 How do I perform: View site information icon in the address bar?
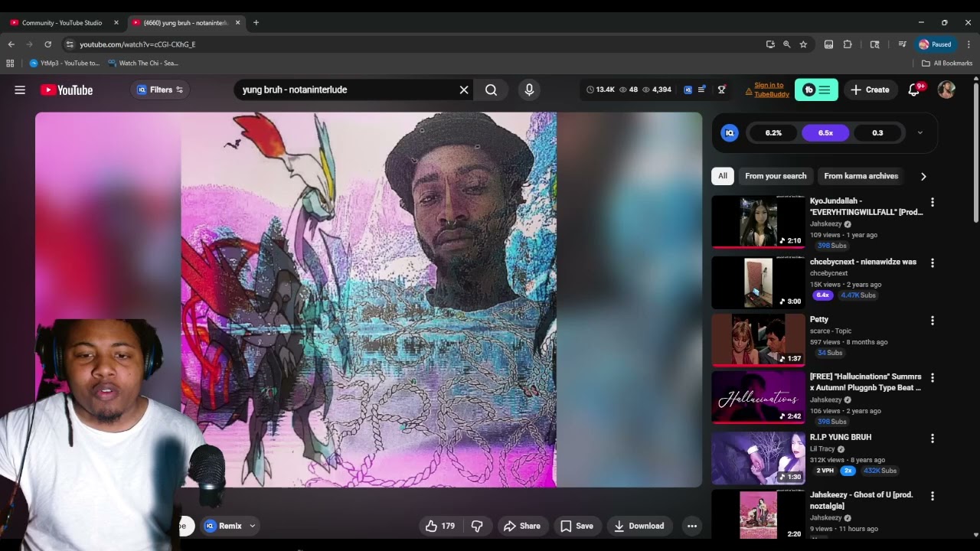[x=70, y=44]
